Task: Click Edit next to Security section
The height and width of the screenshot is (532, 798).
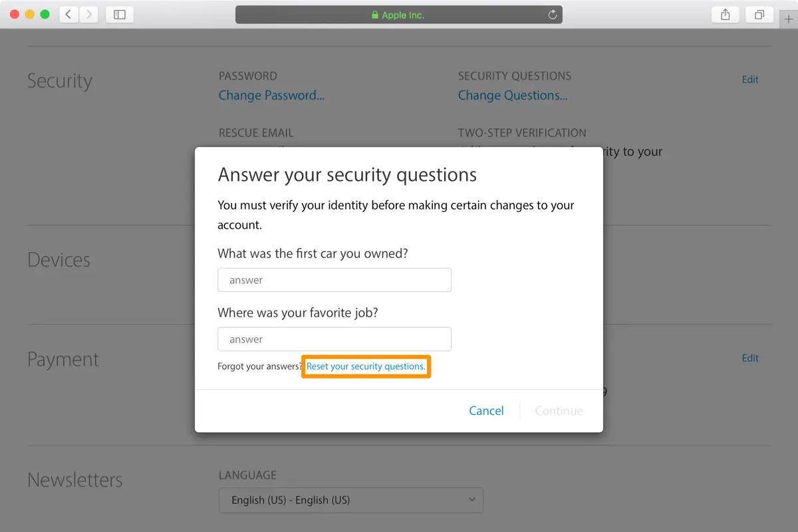Action: [x=750, y=80]
